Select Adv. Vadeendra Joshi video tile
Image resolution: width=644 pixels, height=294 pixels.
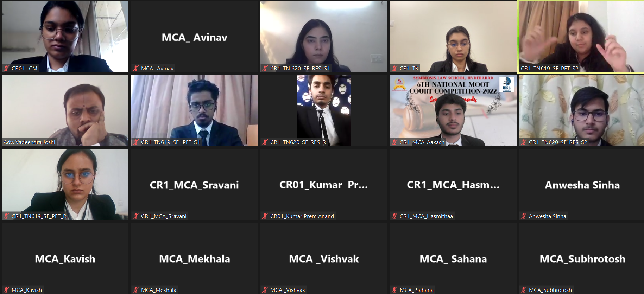(x=65, y=111)
